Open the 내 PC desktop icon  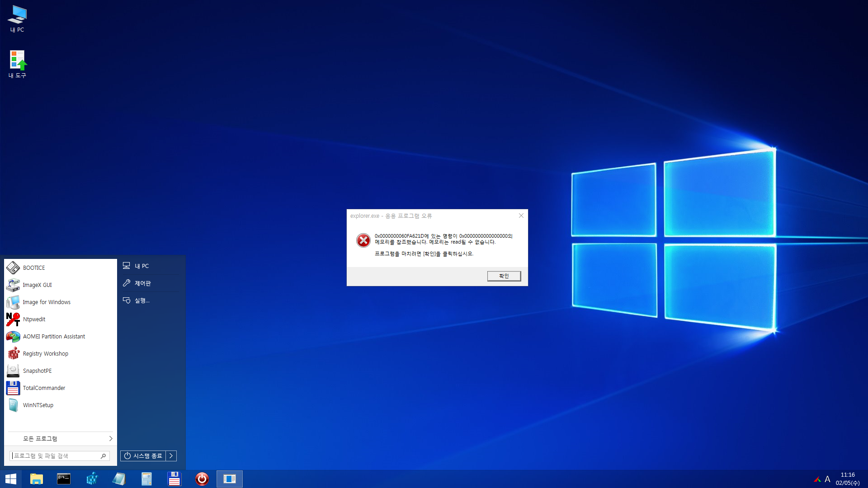pyautogui.click(x=17, y=19)
